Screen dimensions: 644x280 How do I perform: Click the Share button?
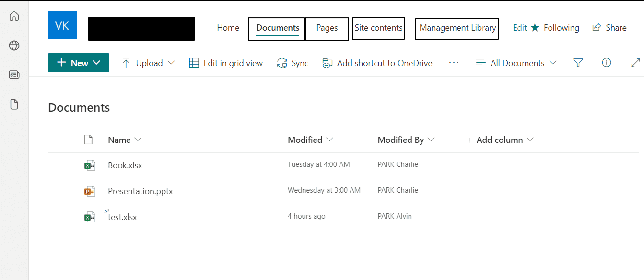click(609, 28)
